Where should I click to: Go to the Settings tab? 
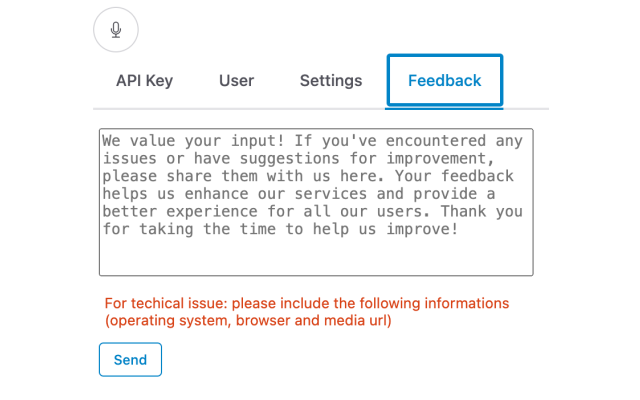[331, 81]
